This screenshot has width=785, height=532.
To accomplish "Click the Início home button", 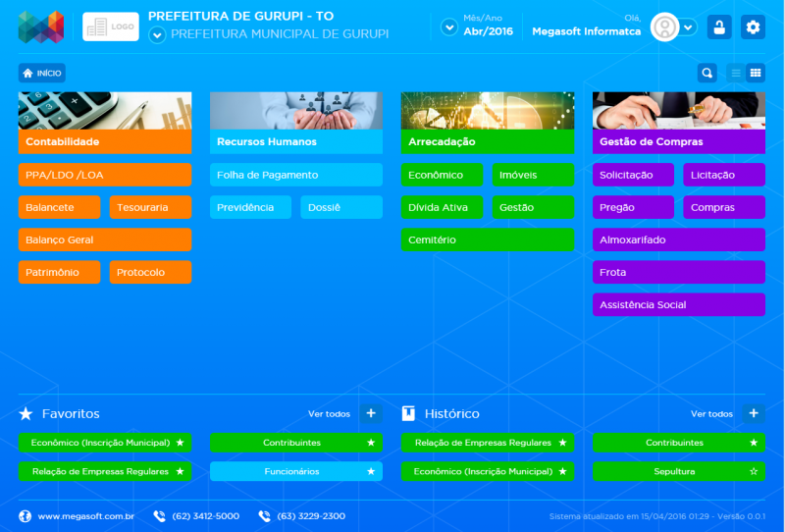I will coord(42,73).
